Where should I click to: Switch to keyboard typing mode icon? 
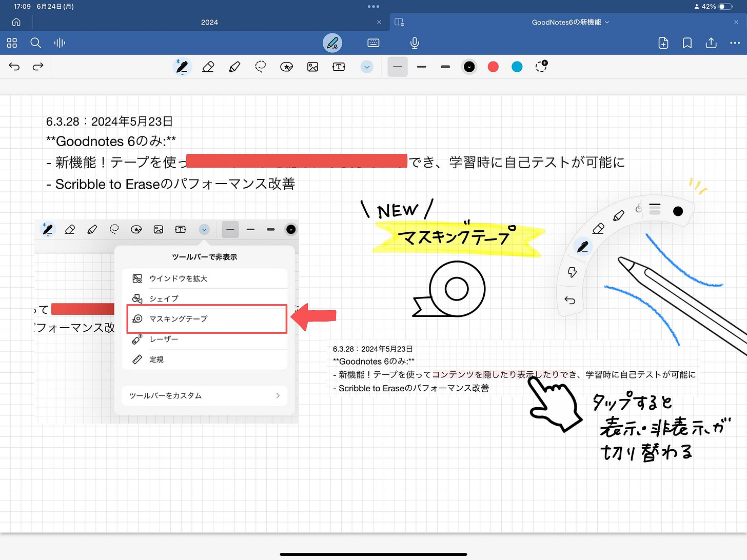(373, 43)
